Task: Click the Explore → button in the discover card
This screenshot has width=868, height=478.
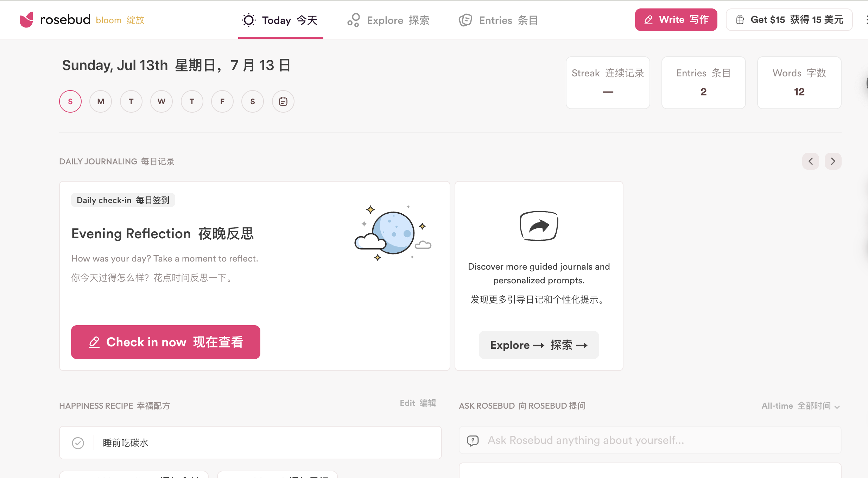Action: (538, 345)
